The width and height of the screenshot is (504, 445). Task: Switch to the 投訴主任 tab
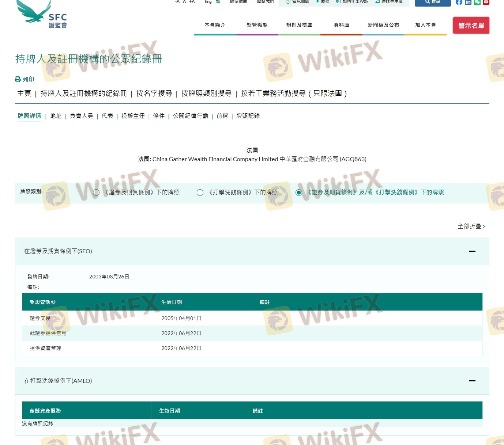pyautogui.click(x=133, y=116)
